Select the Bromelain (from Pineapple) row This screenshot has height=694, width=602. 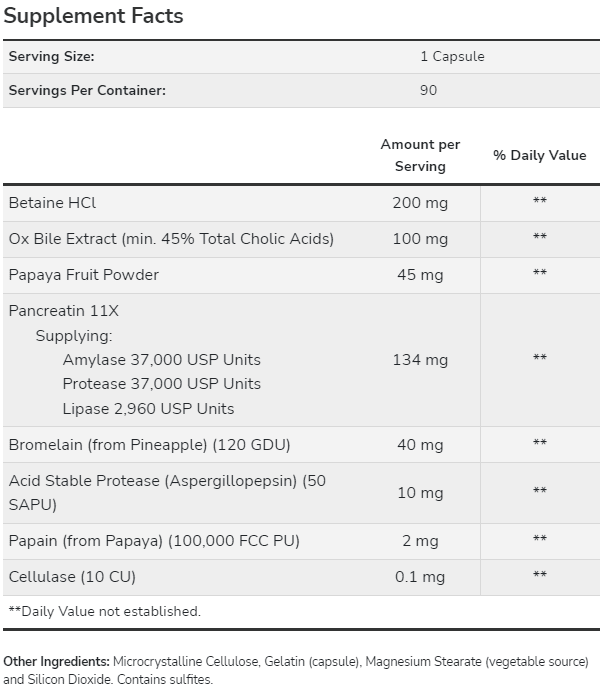(x=301, y=444)
